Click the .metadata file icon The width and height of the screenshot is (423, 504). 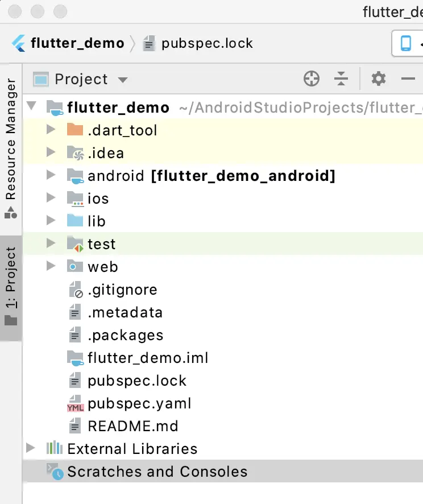pos(75,312)
